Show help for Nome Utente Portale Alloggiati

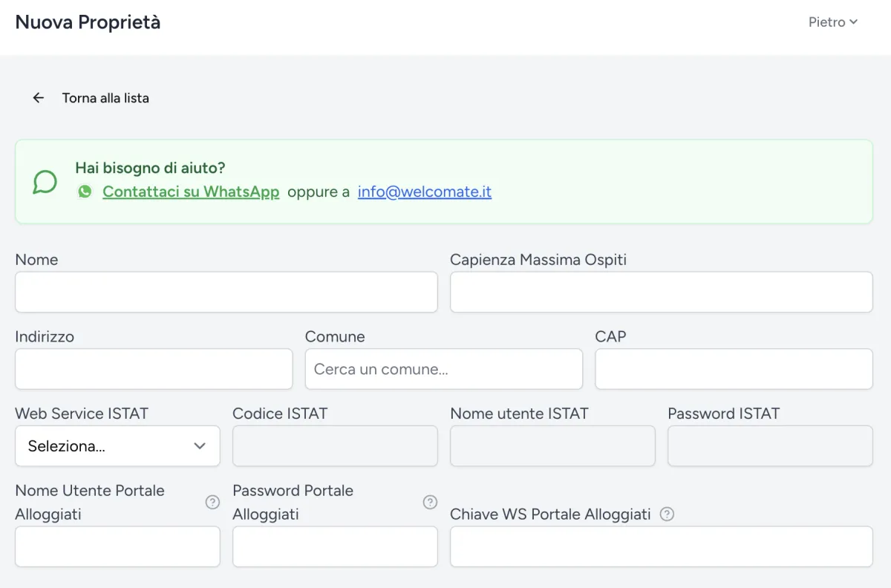click(x=212, y=503)
